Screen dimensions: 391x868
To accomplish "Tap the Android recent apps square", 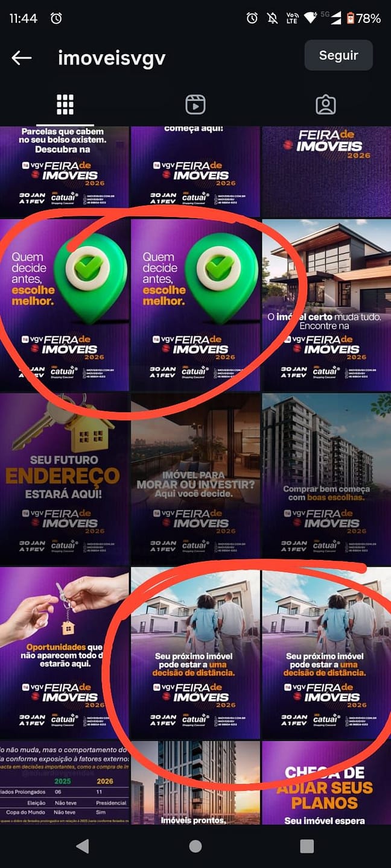I will (x=307, y=846).
